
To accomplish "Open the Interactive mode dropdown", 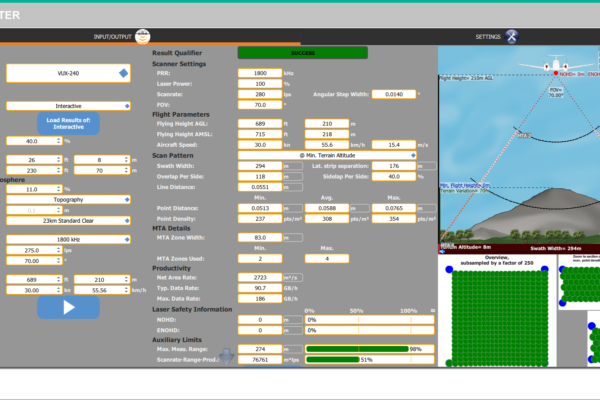I will pyautogui.click(x=69, y=105).
